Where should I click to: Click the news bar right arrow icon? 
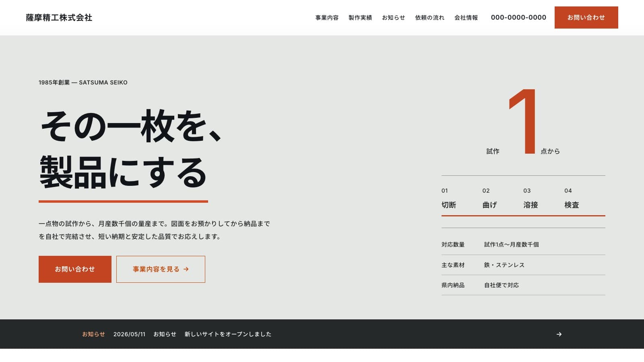click(x=559, y=334)
